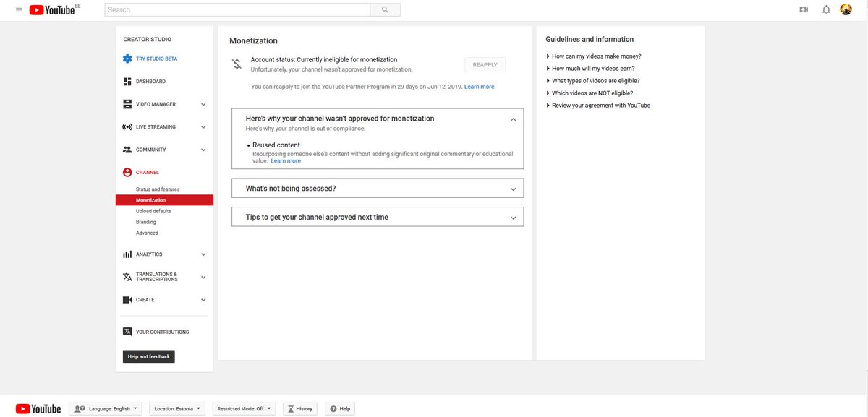Image resolution: width=868 pixels, height=417 pixels.
Task: Click the Try Studio Beta gear icon
Action: click(x=127, y=59)
